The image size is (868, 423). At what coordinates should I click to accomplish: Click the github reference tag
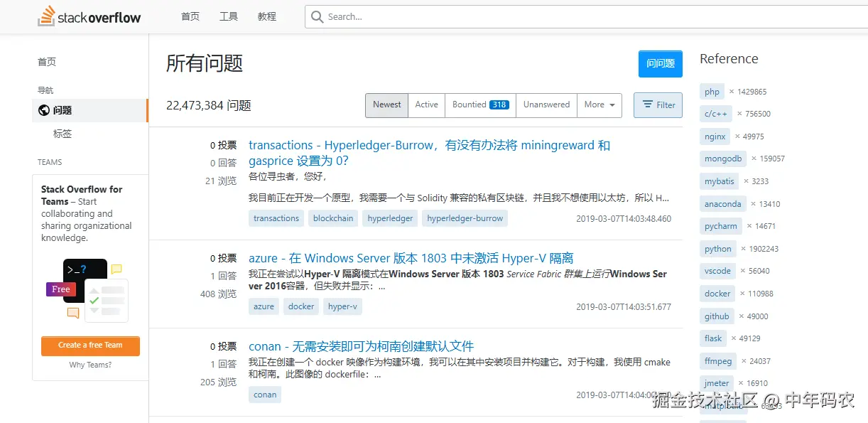tap(717, 316)
